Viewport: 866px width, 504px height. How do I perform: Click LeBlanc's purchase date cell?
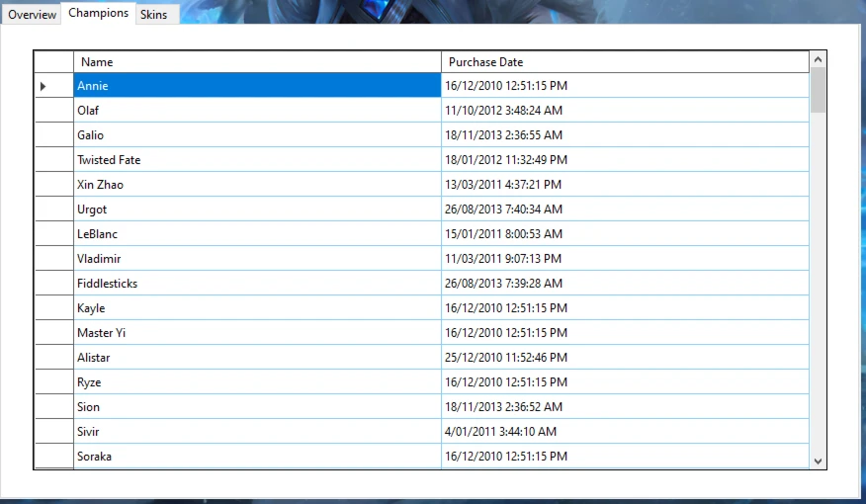(x=625, y=234)
